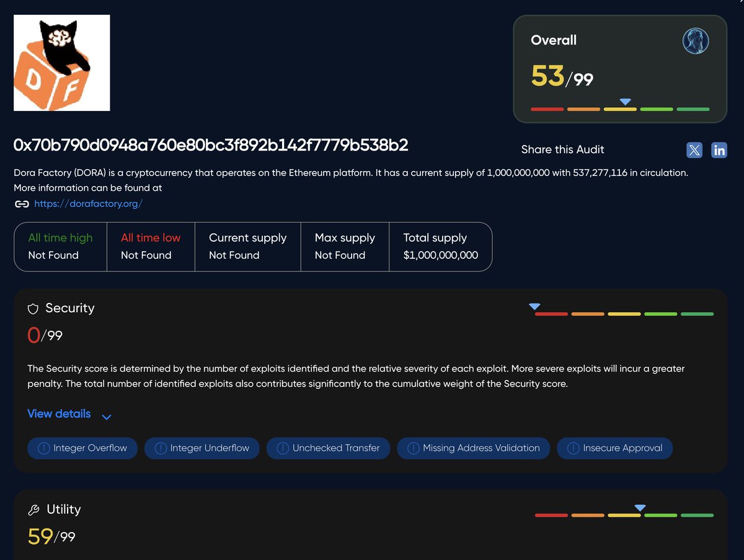Share the audit on LinkedIn
Viewport: 744px width, 560px height.
coord(719,149)
